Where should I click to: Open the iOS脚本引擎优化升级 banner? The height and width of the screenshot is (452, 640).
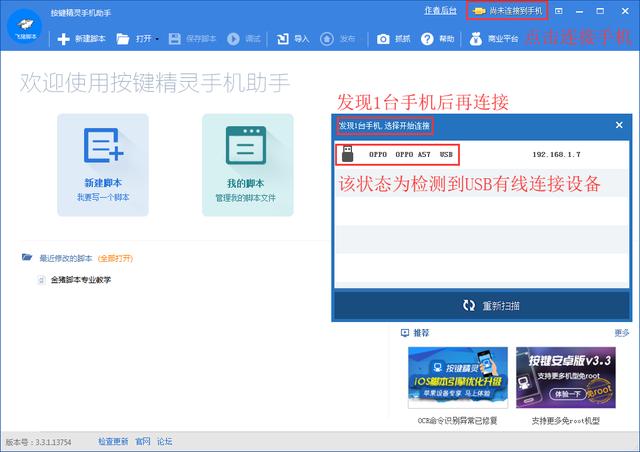(x=458, y=377)
